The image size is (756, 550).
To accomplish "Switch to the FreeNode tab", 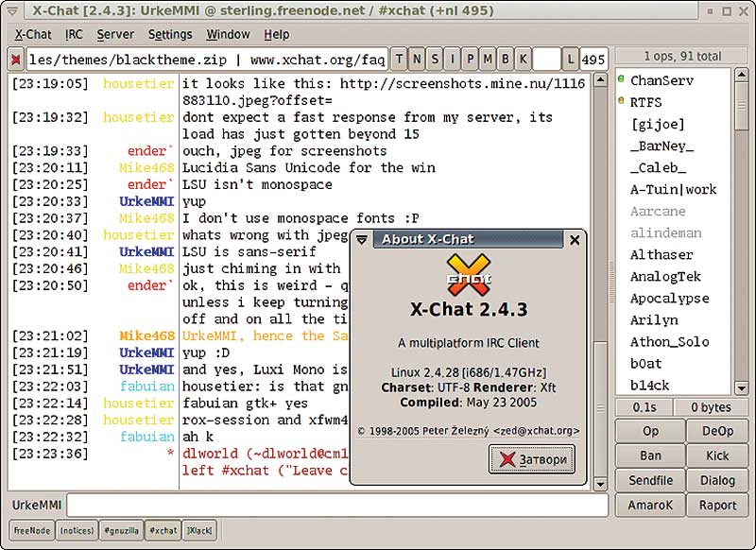I will pos(32,530).
